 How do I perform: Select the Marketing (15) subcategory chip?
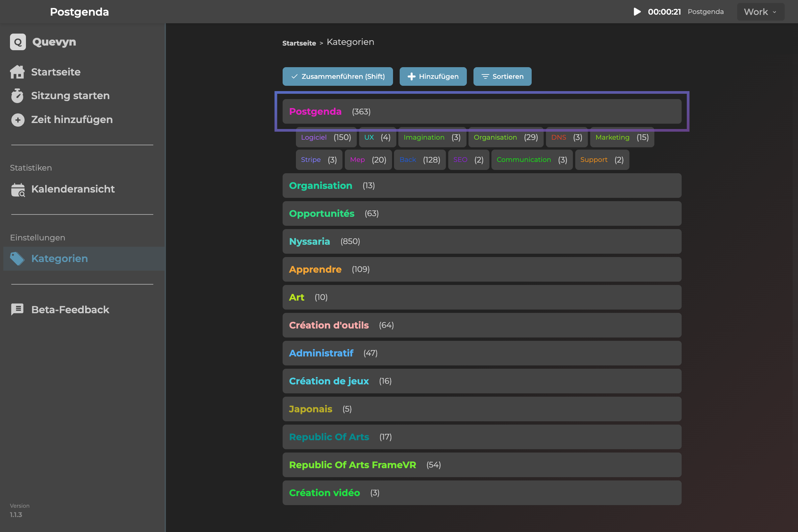622,137
